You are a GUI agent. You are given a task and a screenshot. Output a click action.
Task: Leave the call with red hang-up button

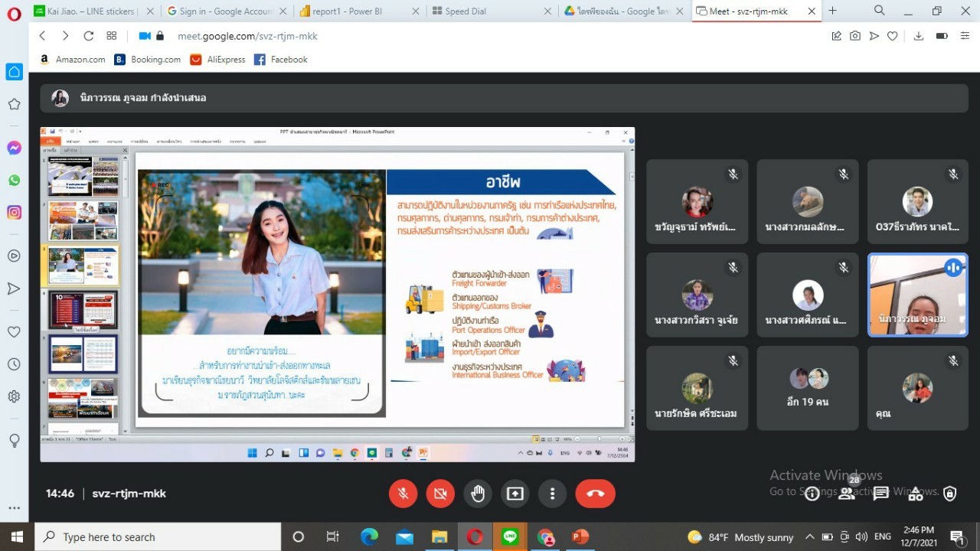pyautogui.click(x=595, y=494)
